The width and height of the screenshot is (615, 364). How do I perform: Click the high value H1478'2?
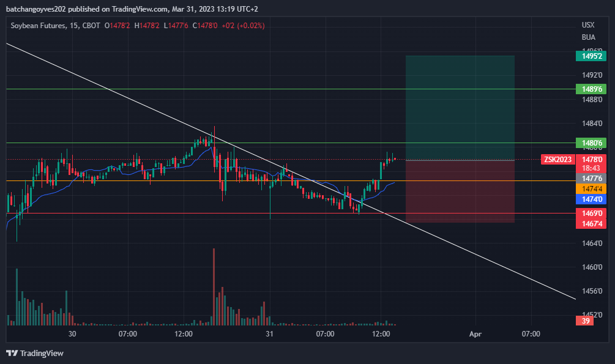point(147,26)
